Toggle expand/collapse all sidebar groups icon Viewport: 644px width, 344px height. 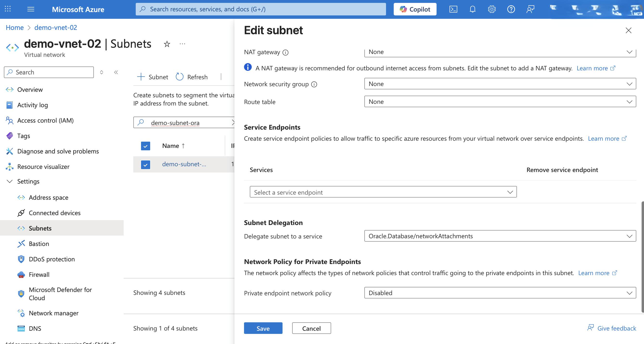click(102, 72)
